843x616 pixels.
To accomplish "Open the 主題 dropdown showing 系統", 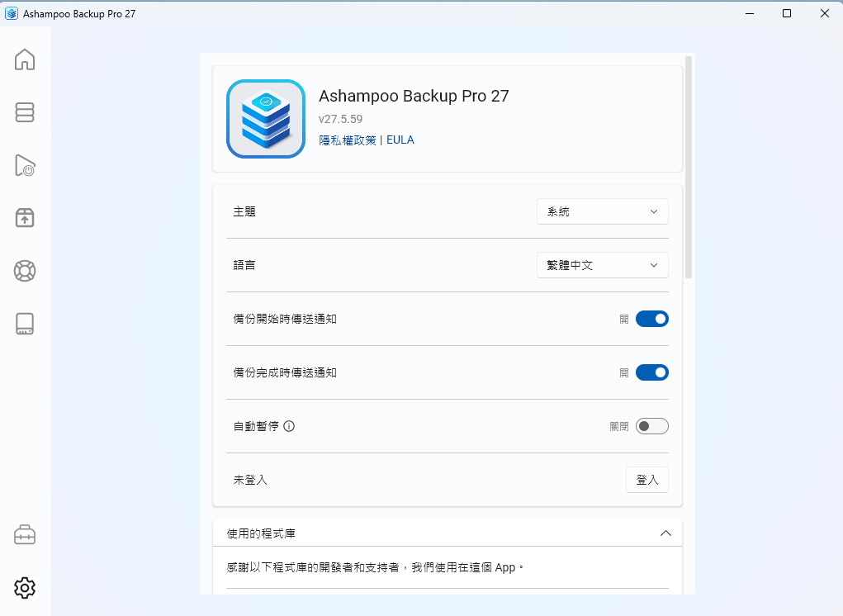I will [x=603, y=211].
